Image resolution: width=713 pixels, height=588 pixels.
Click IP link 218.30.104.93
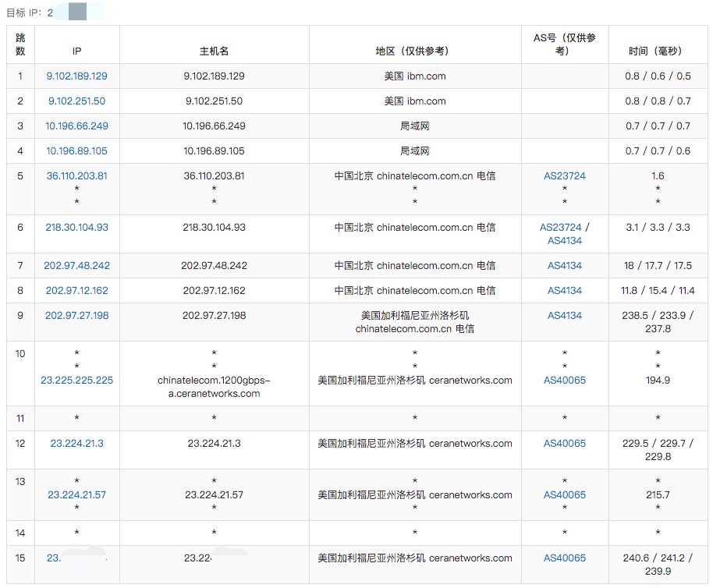click(x=76, y=228)
